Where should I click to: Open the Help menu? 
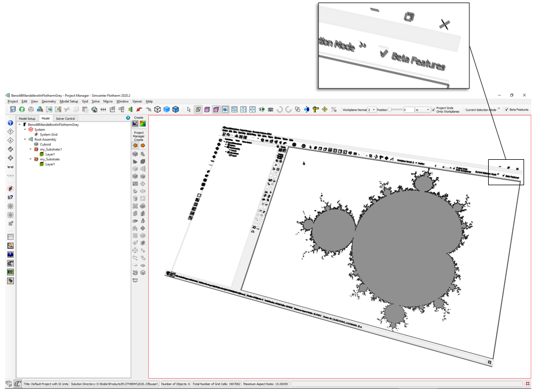point(149,101)
